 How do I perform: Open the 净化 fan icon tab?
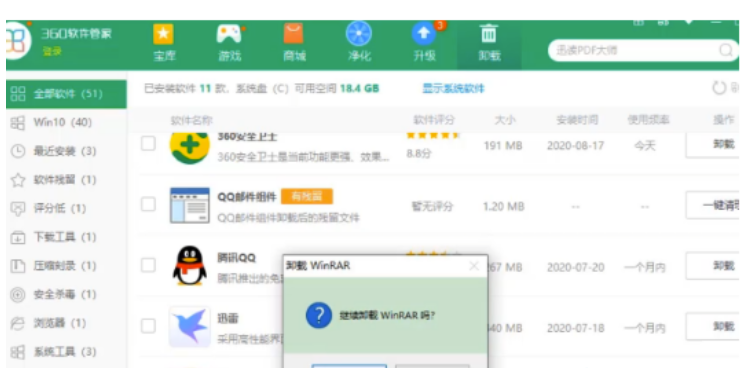(359, 43)
